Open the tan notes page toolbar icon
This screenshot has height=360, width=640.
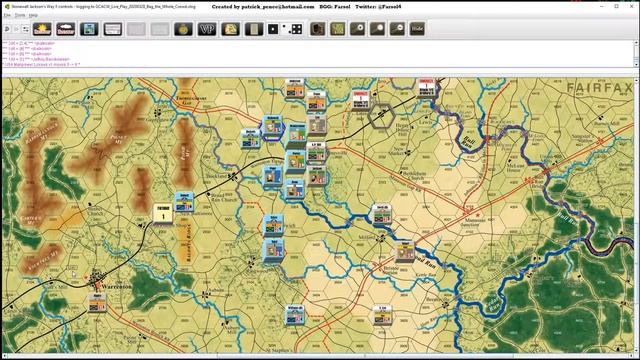(x=254, y=29)
